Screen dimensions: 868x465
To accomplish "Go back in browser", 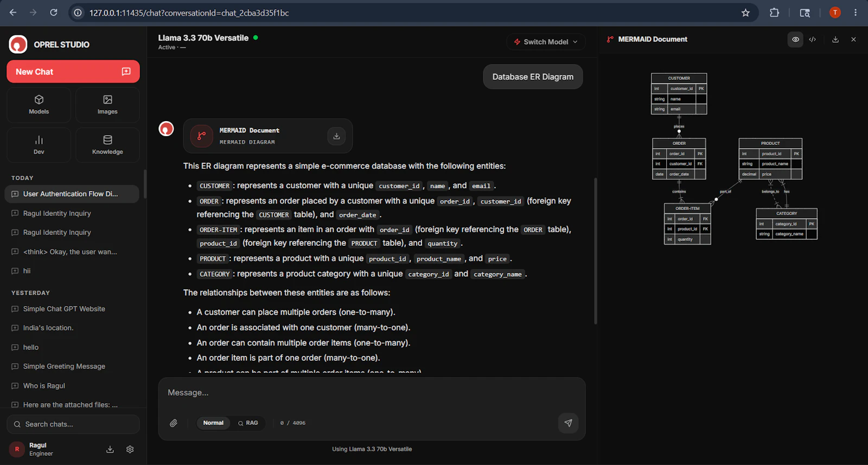I will (13, 12).
